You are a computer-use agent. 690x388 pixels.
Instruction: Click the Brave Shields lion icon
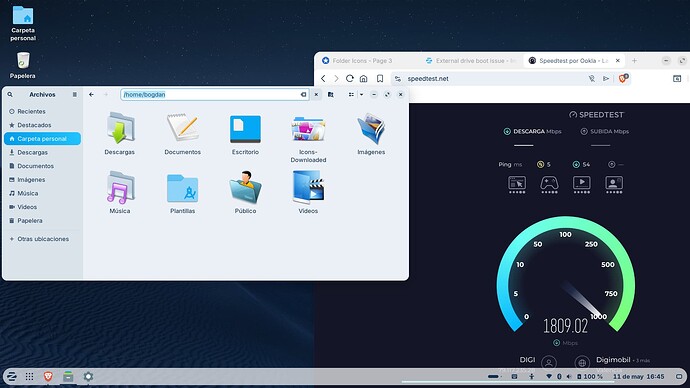tap(623, 78)
